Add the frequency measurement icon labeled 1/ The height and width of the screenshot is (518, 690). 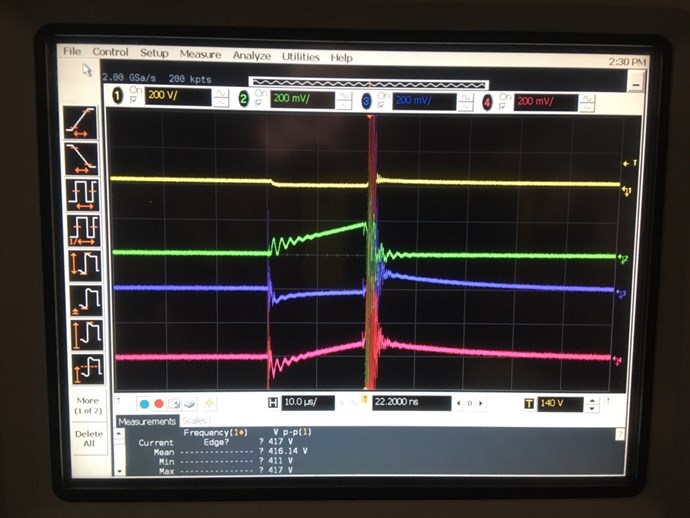click(83, 230)
